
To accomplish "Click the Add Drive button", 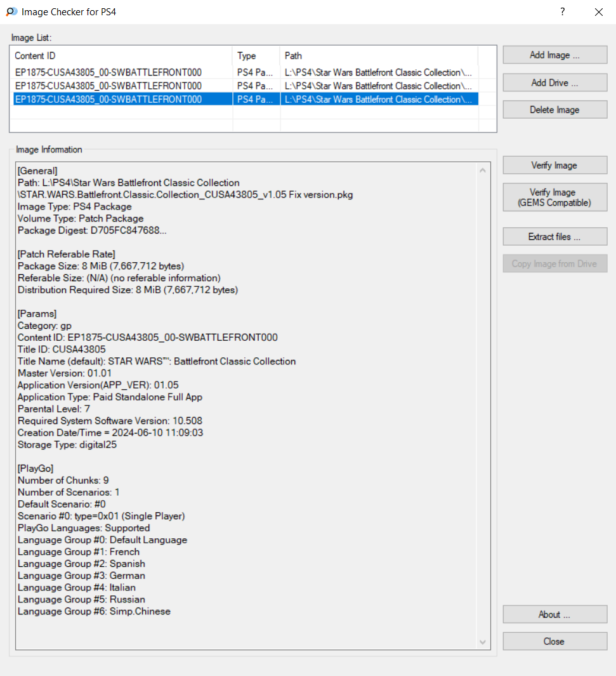I will click(555, 83).
